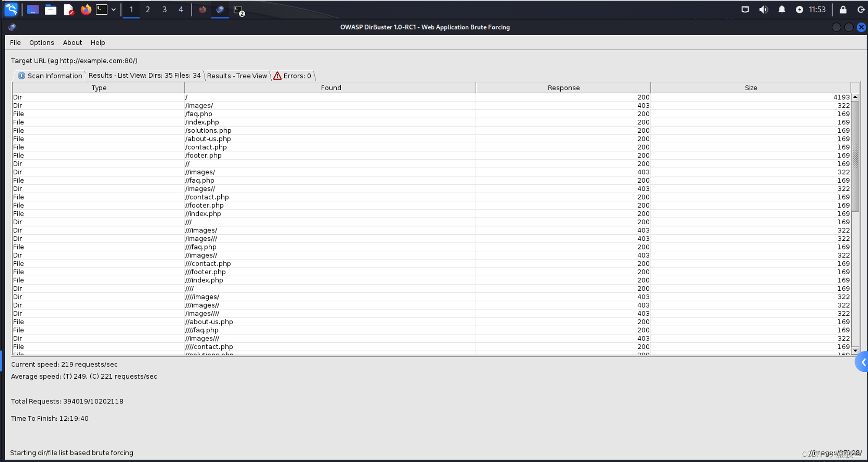Click the DirBuster window title icon
Image resolution: width=868 pixels, height=462 pixels.
click(12, 27)
